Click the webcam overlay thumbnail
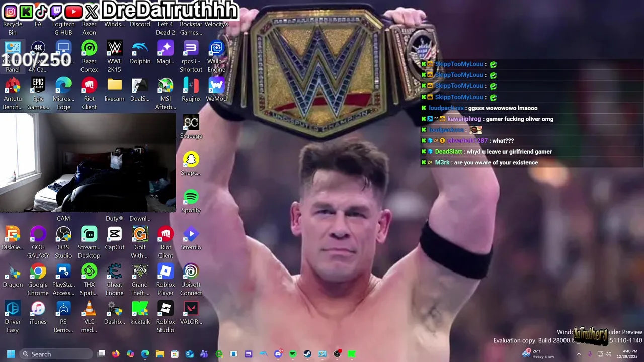This screenshot has width=644, height=362. pos(88,162)
